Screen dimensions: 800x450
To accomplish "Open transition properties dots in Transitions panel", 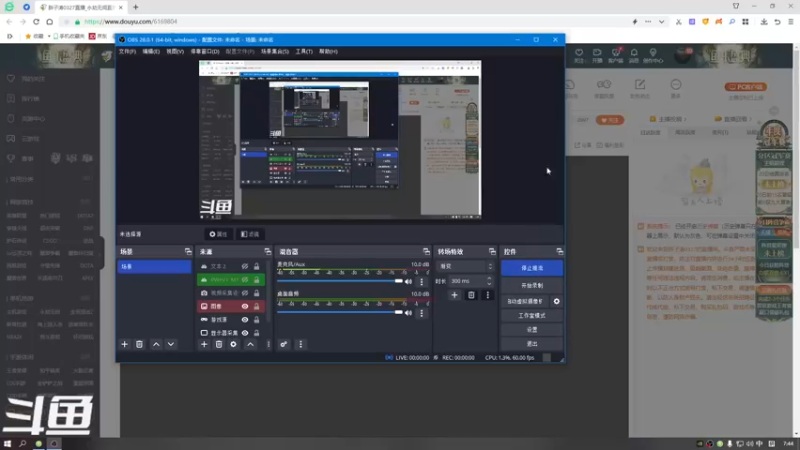I will pyautogui.click(x=487, y=295).
